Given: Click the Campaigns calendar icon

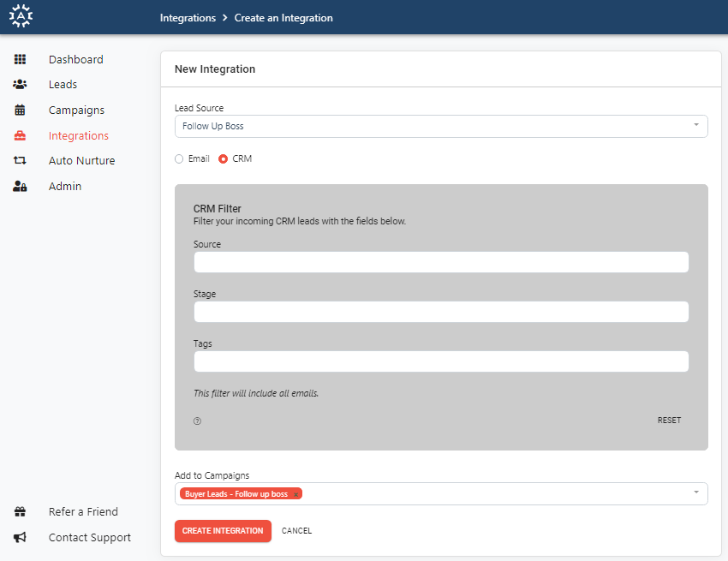Looking at the screenshot, I should [x=20, y=110].
